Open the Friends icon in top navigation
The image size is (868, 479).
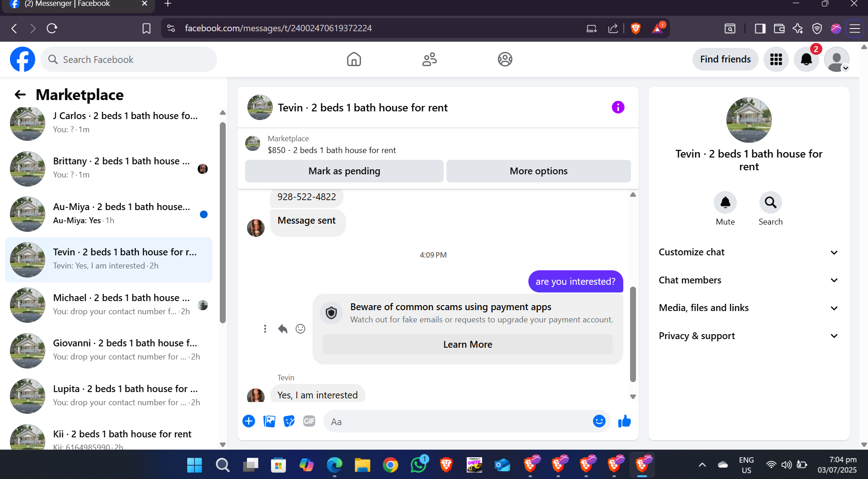coord(429,59)
